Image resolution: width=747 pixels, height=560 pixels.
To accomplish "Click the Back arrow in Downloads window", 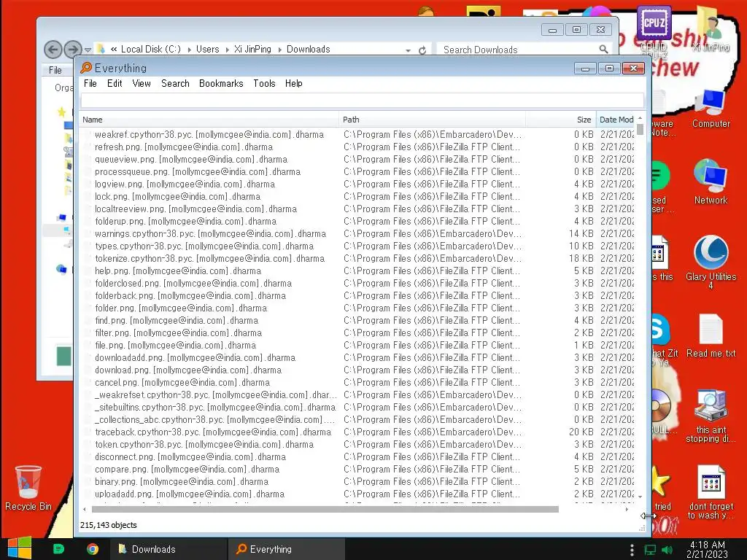I will click(53, 49).
